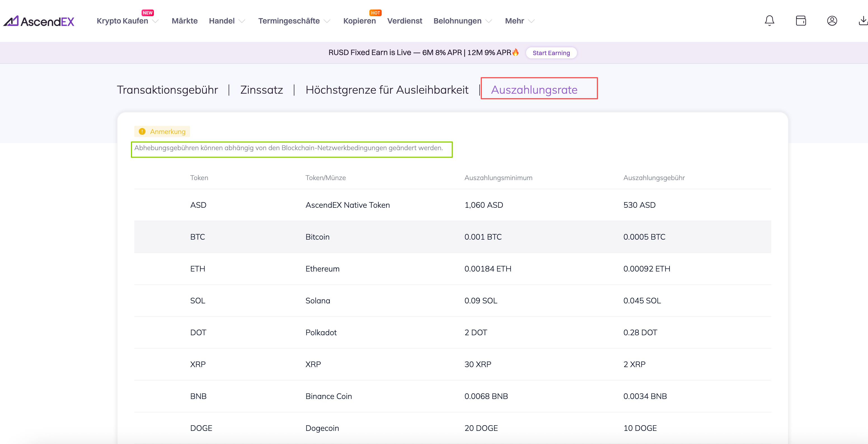Click the yellow Anmerkung warning icon
Image resolution: width=868 pixels, height=444 pixels.
[142, 131]
